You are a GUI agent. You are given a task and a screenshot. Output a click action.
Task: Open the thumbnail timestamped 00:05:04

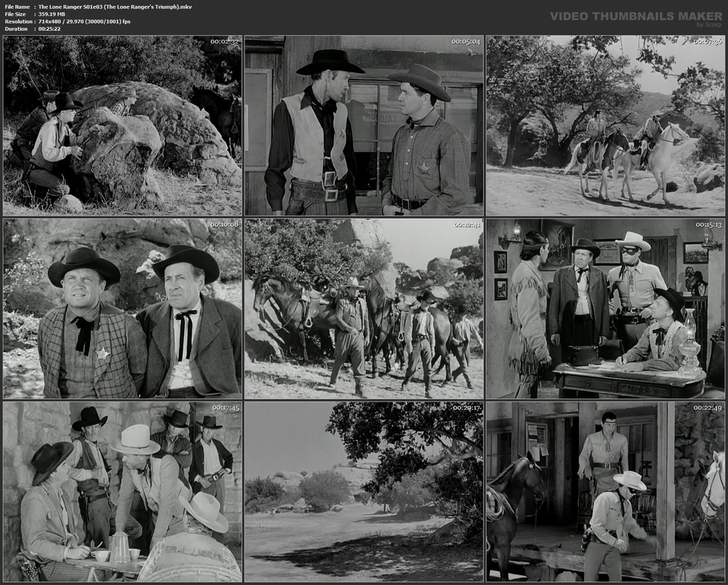tap(364, 126)
